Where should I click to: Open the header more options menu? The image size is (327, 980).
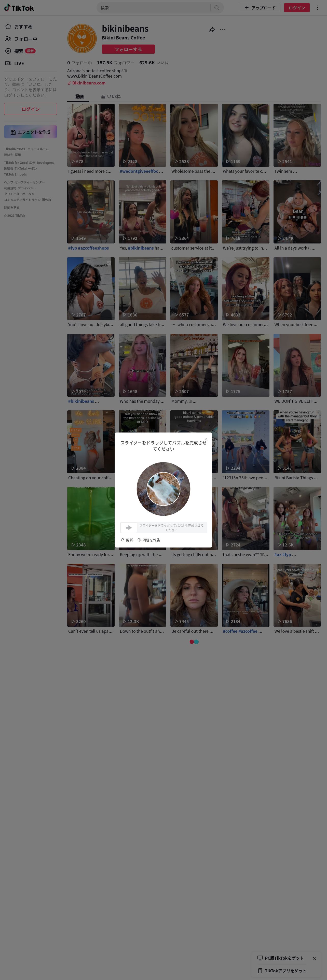(317, 8)
